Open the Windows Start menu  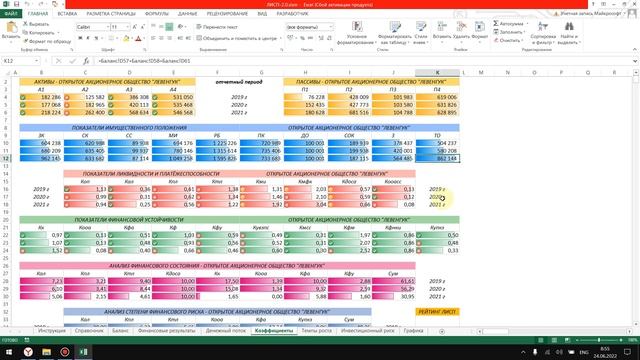coord(9,351)
